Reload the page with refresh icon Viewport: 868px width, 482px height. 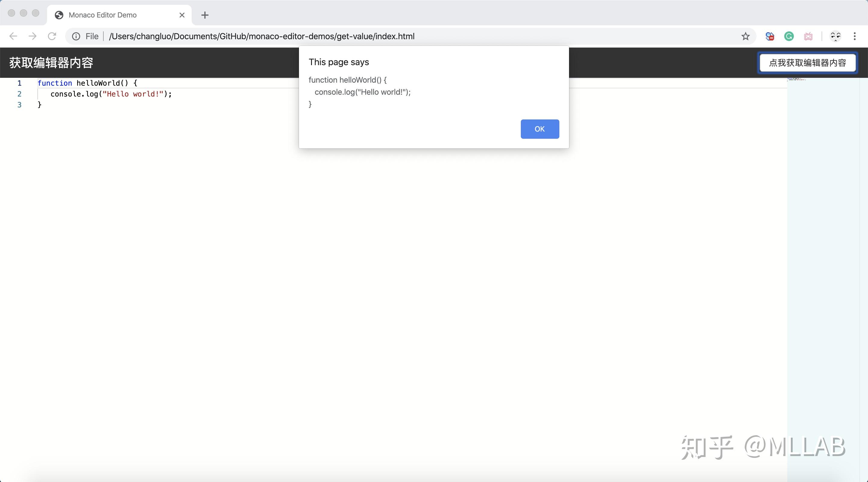52,36
